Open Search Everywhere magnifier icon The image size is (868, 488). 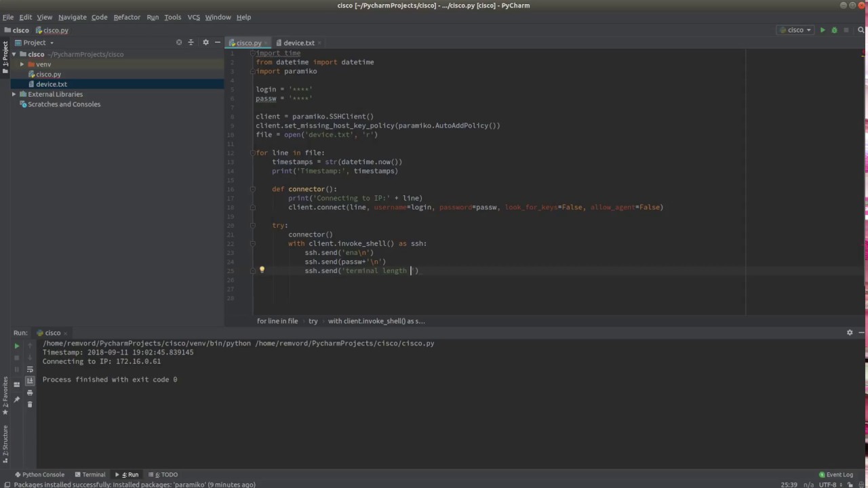pos(863,30)
